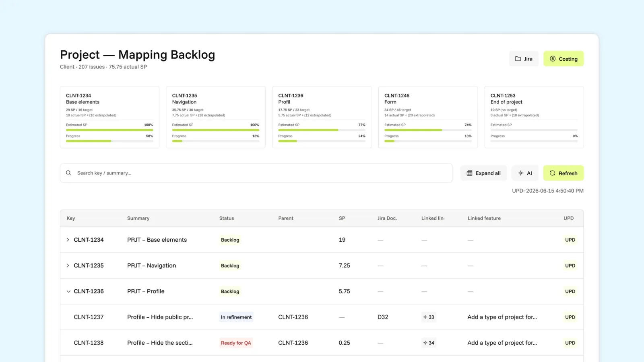Viewport: 644px width, 362px height.
Task: Open the CLNT-1235 Navigation card
Action: (216, 117)
